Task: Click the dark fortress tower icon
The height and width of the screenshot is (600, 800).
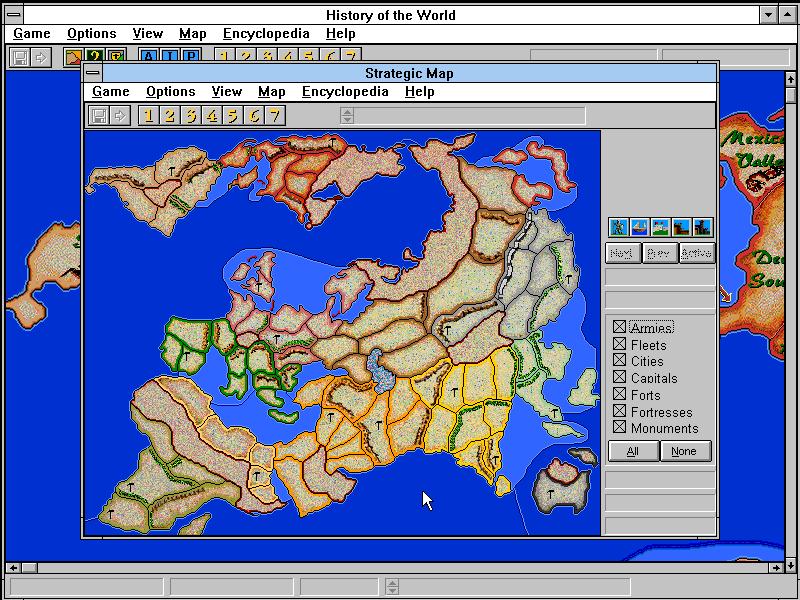Action: (703, 228)
